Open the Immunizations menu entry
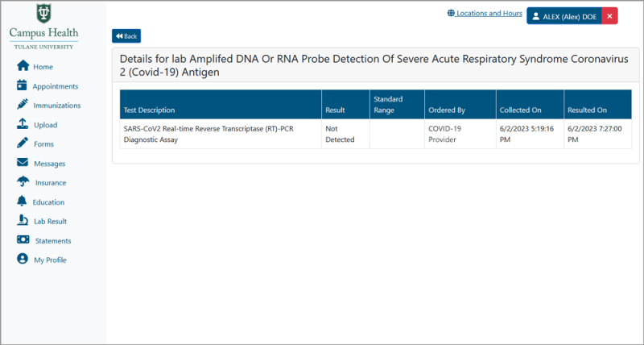The height and width of the screenshot is (345, 644). [57, 106]
